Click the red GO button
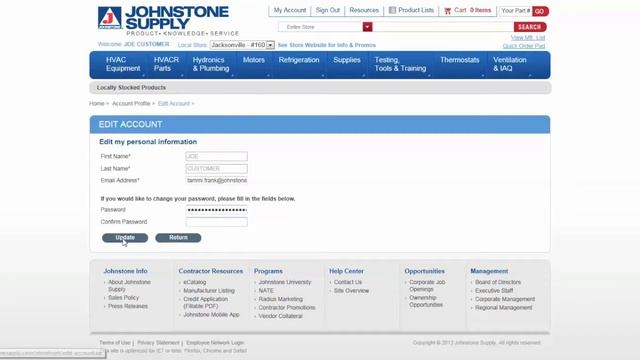Viewport: 640px width, 360px height. tap(540, 11)
